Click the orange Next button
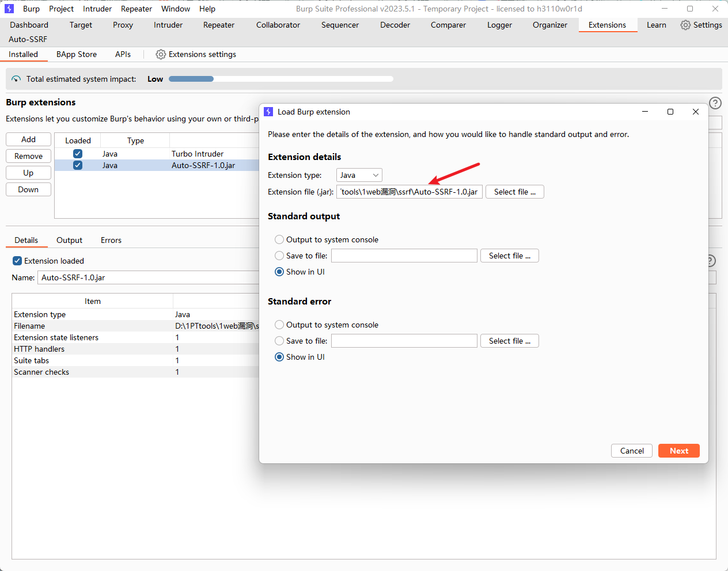 click(679, 451)
